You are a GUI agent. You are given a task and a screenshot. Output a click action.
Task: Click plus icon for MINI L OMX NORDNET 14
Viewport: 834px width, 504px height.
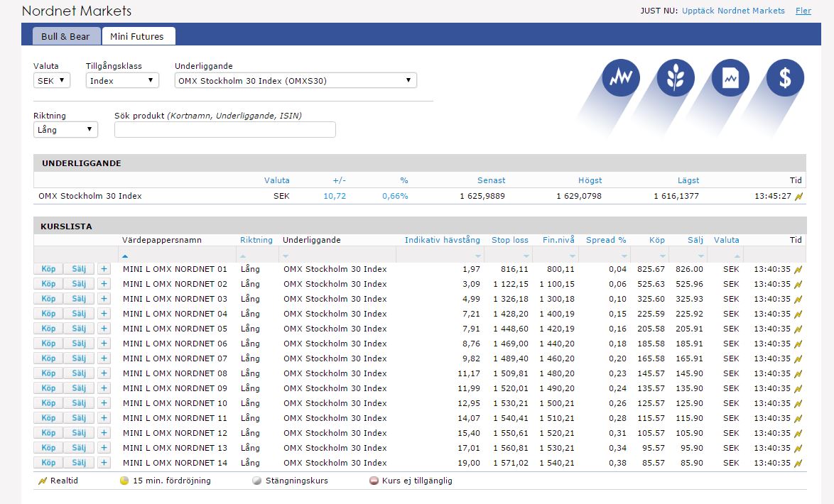tap(104, 463)
